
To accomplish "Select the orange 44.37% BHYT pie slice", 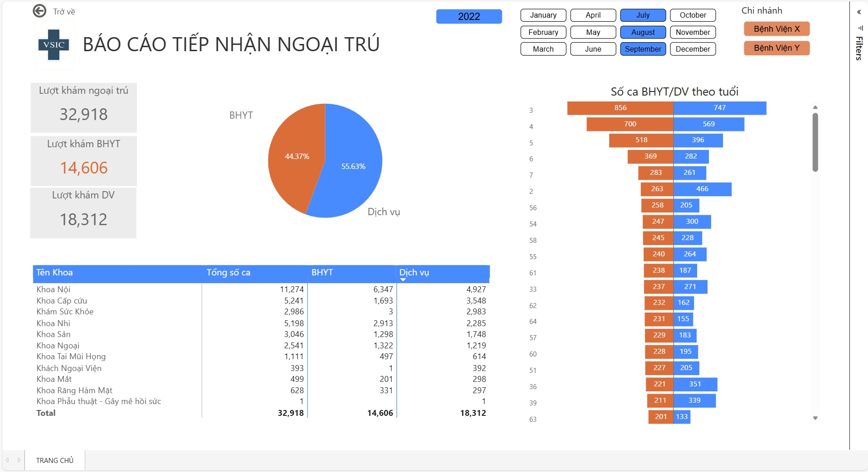I will point(295,156).
